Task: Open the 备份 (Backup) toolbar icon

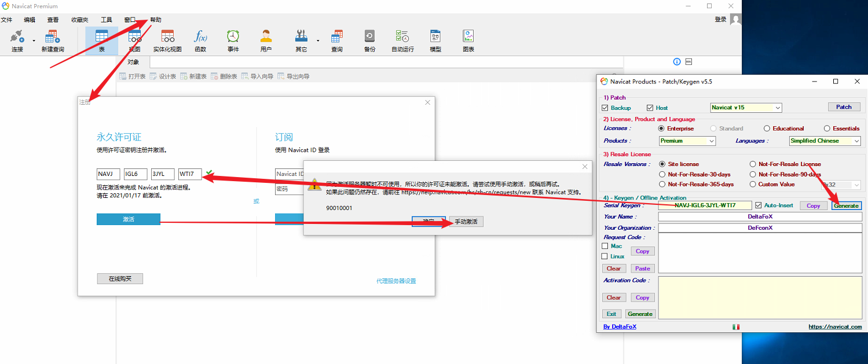Action: (369, 41)
